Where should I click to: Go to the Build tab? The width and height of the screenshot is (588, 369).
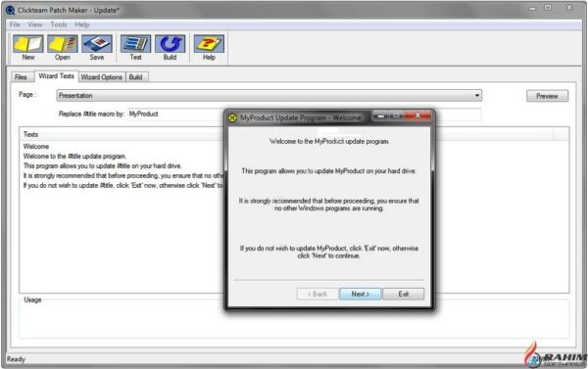tap(136, 77)
